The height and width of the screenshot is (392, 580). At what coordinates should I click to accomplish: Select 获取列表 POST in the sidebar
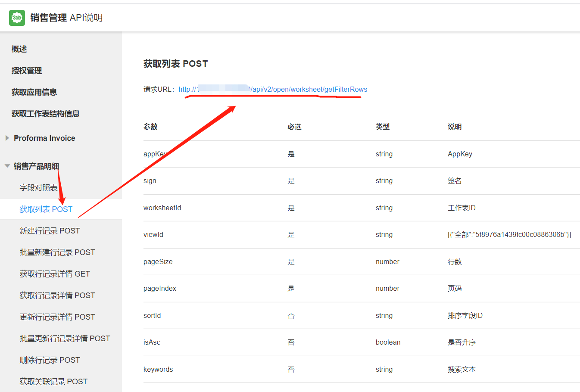coord(46,209)
